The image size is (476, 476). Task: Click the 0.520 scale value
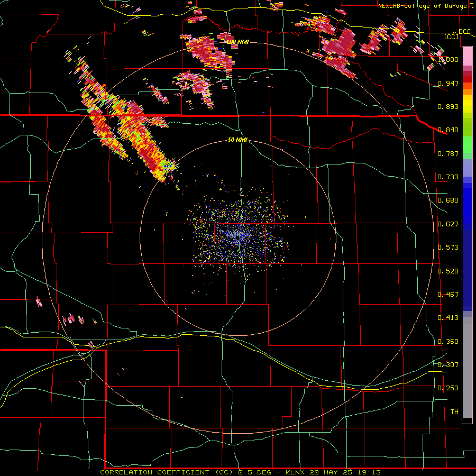click(x=448, y=271)
